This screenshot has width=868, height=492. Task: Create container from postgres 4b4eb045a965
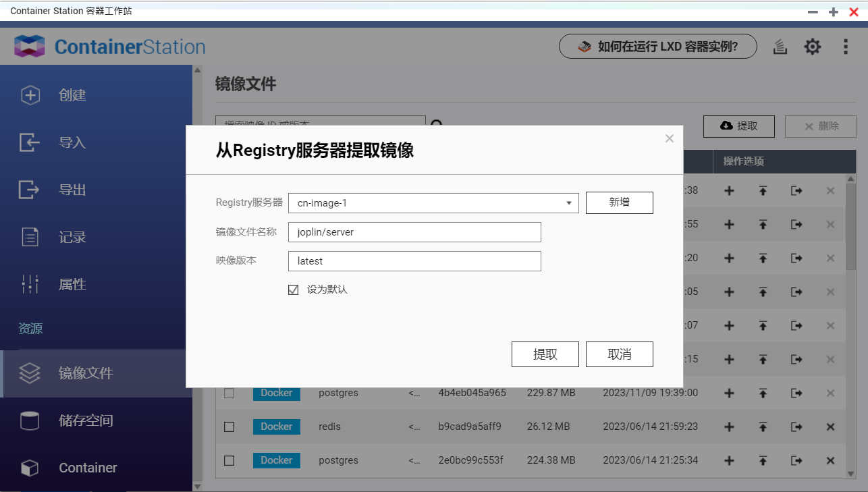click(x=729, y=393)
